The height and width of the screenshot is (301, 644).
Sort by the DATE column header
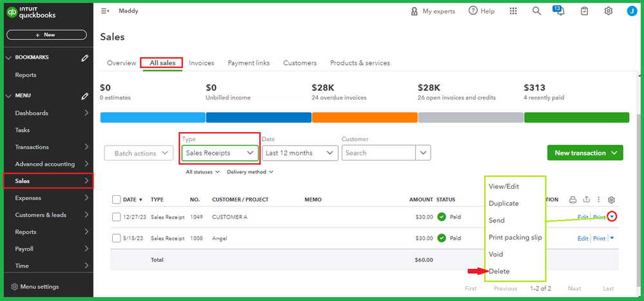(132, 200)
